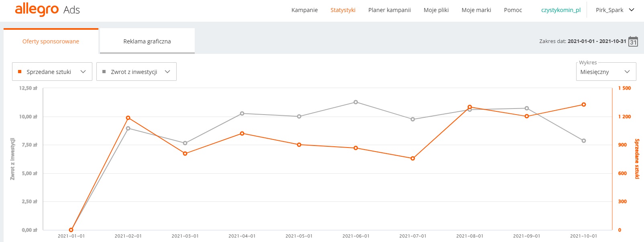Click the date range 2021-01-01 - 2021-10-31
The height and width of the screenshot is (242, 644).
click(597, 41)
